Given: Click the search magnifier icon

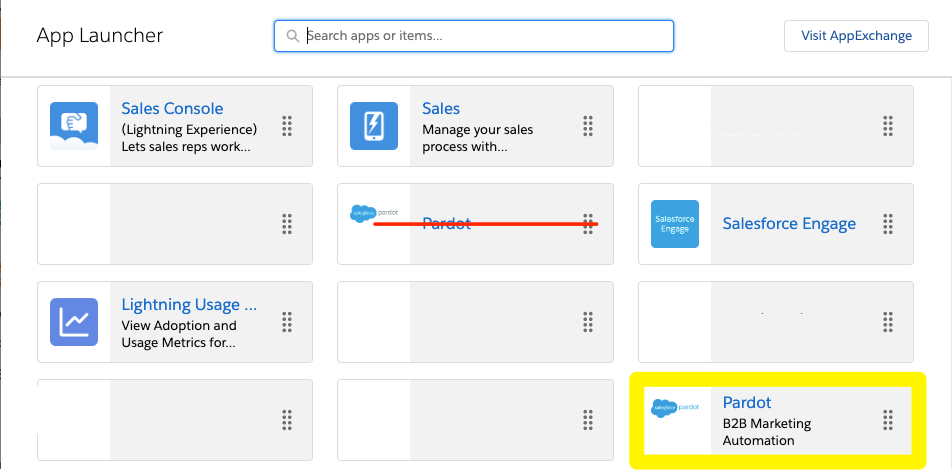Looking at the screenshot, I should click(x=293, y=36).
